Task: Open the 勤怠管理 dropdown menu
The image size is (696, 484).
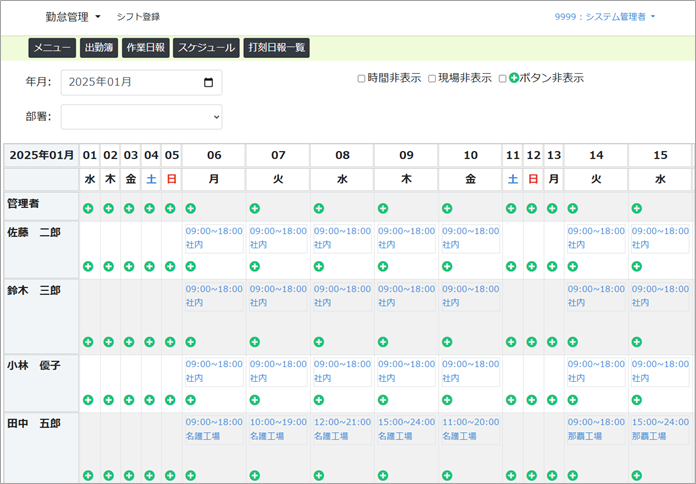Action: [x=73, y=17]
